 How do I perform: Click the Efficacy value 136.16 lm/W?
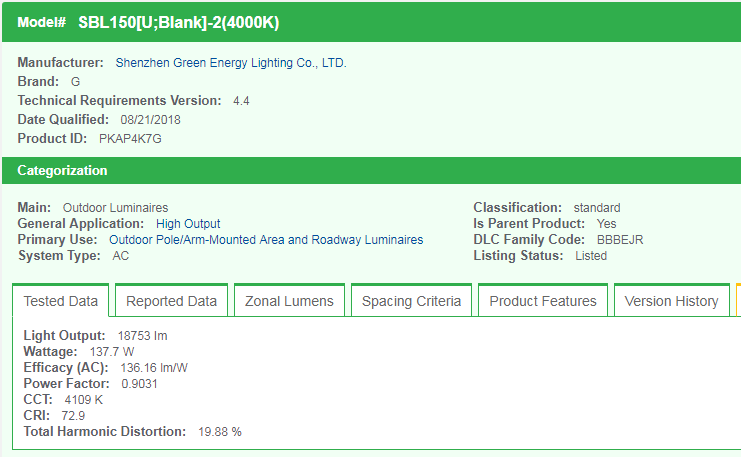pos(154,368)
